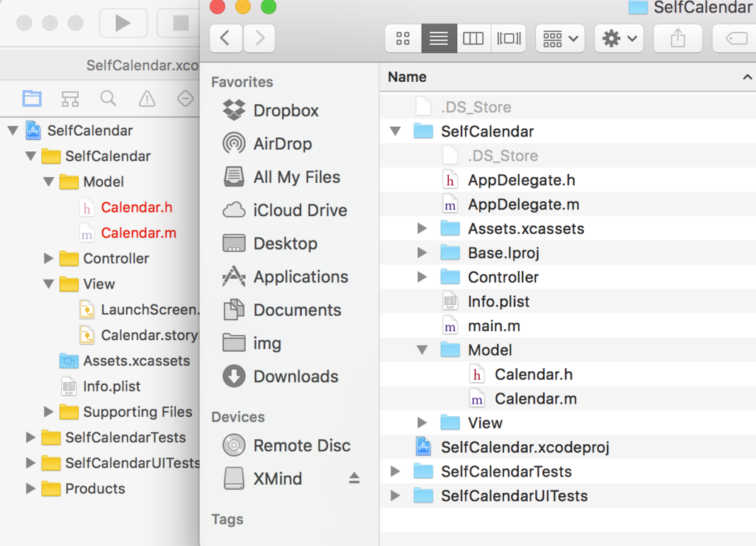756x546 pixels.
Task: Select Calendar.m in Finder list
Action: (x=568, y=398)
